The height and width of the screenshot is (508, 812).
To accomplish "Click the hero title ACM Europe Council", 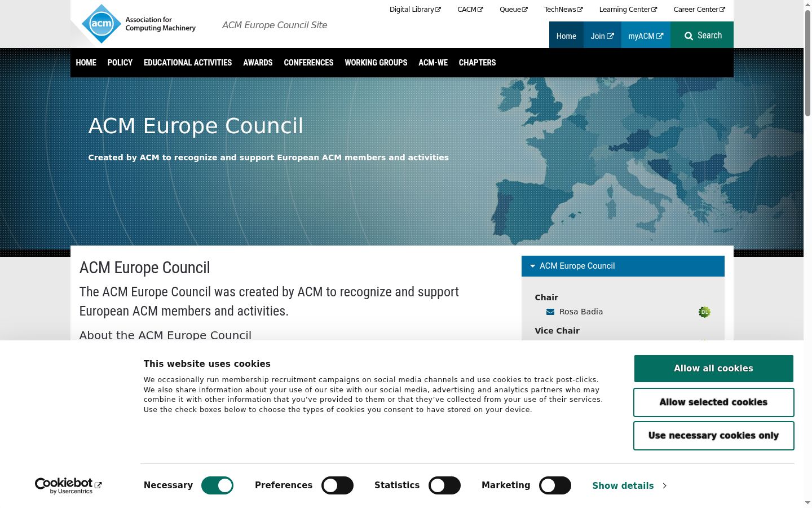I will [196, 126].
